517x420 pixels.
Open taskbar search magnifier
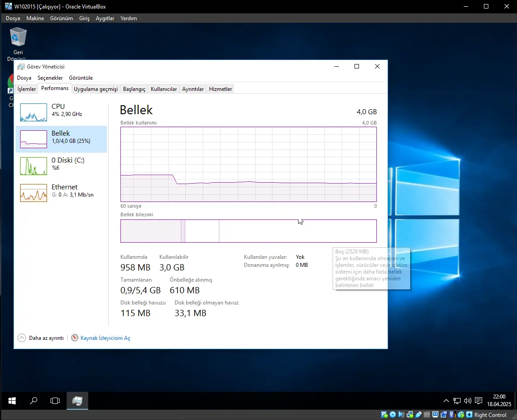click(33, 401)
